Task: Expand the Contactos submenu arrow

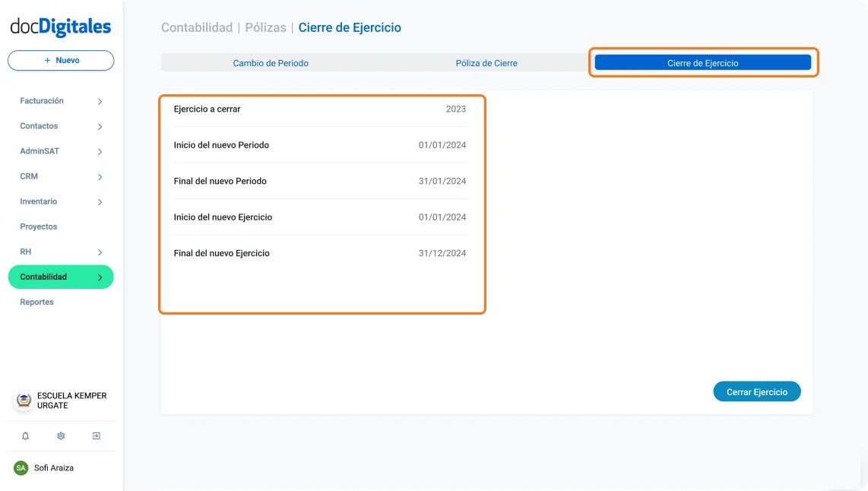Action: point(100,126)
